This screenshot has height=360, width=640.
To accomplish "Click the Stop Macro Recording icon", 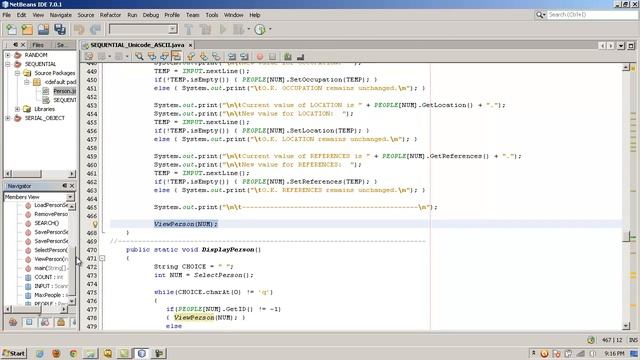I will [272, 57].
